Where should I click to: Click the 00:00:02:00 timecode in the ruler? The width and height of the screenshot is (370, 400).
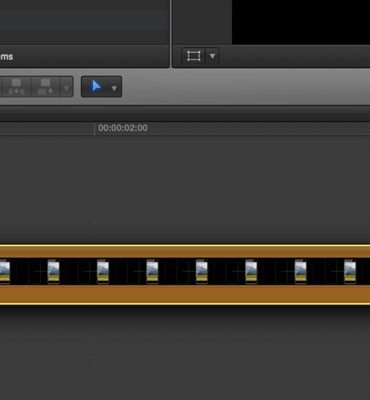tap(123, 128)
